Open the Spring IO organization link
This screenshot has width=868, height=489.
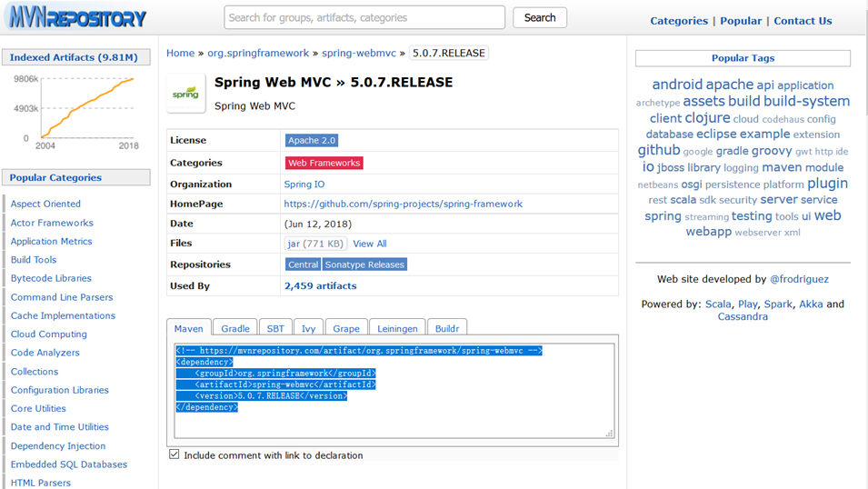pyautogui.click(x=304, y=185)
